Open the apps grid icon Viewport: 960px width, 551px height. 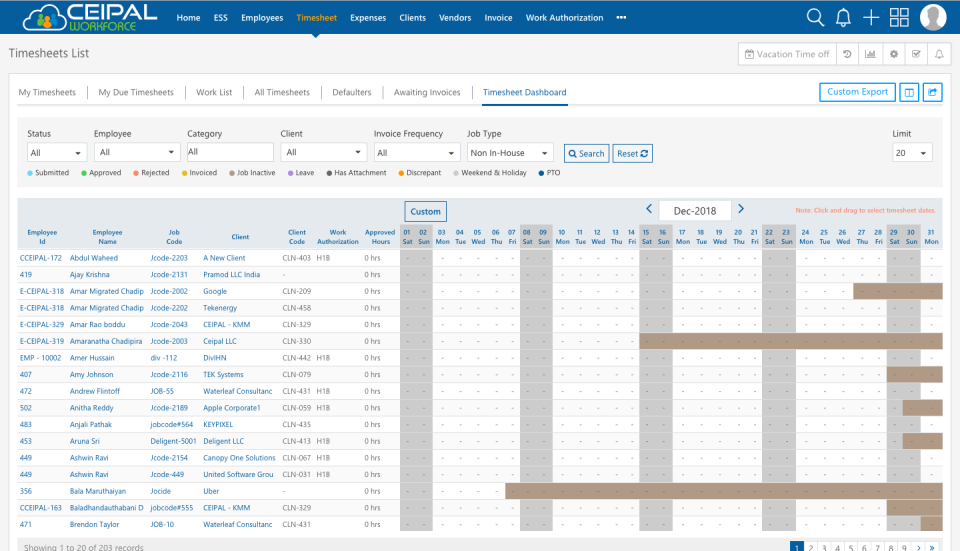point(899,17)
